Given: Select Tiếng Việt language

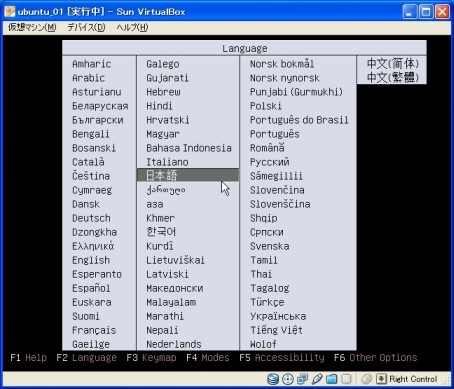Looking at the screenshot, I should tap(276, 330).
